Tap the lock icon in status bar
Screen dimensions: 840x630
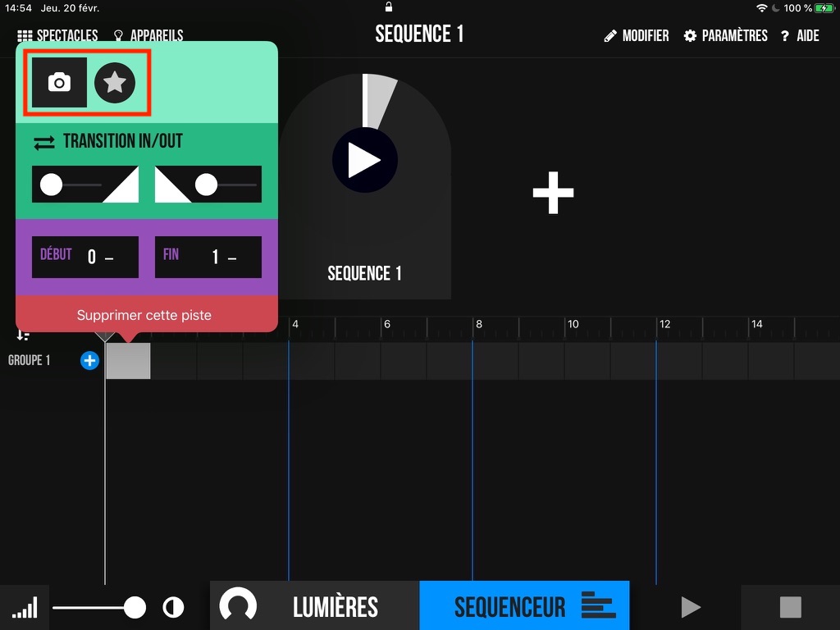coord(389,7)
